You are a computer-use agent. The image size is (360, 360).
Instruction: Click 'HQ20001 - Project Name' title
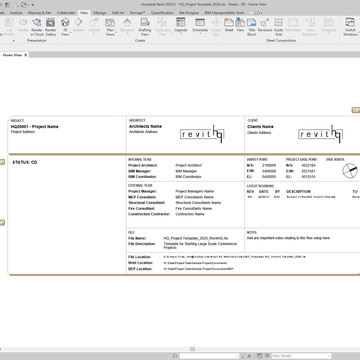[34, 127]
